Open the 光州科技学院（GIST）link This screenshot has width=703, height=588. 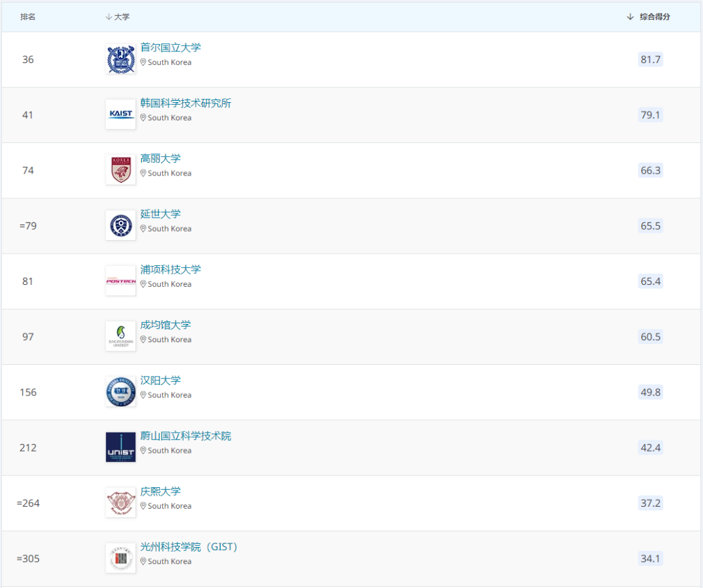tap(189, 547)
